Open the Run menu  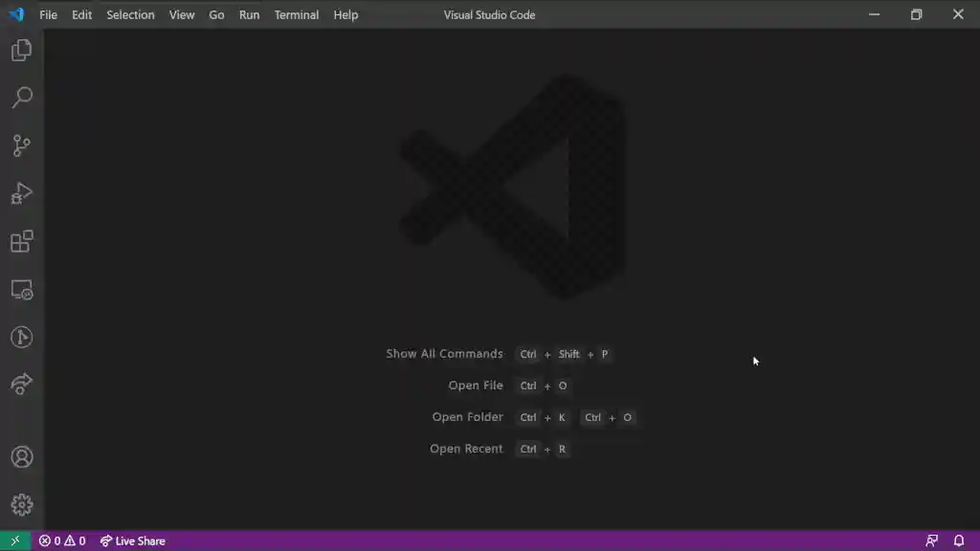click(x=249, y=14)
